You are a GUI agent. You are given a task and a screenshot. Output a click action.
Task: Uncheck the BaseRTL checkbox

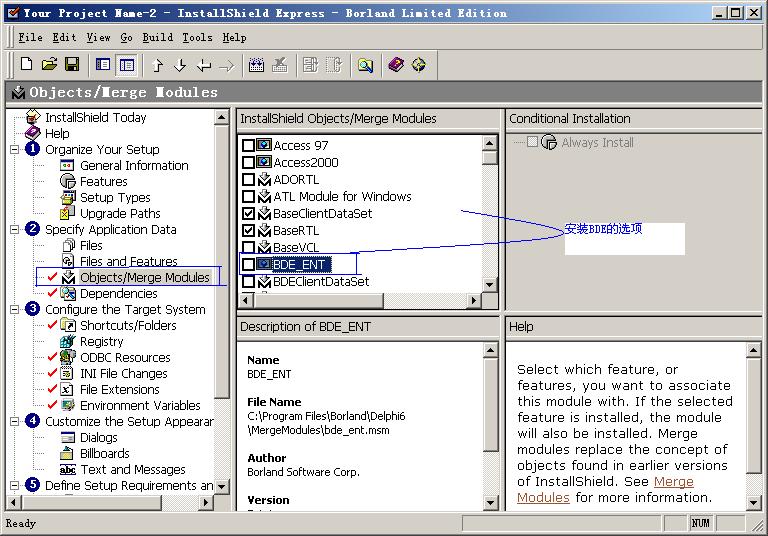coord(248,230)
